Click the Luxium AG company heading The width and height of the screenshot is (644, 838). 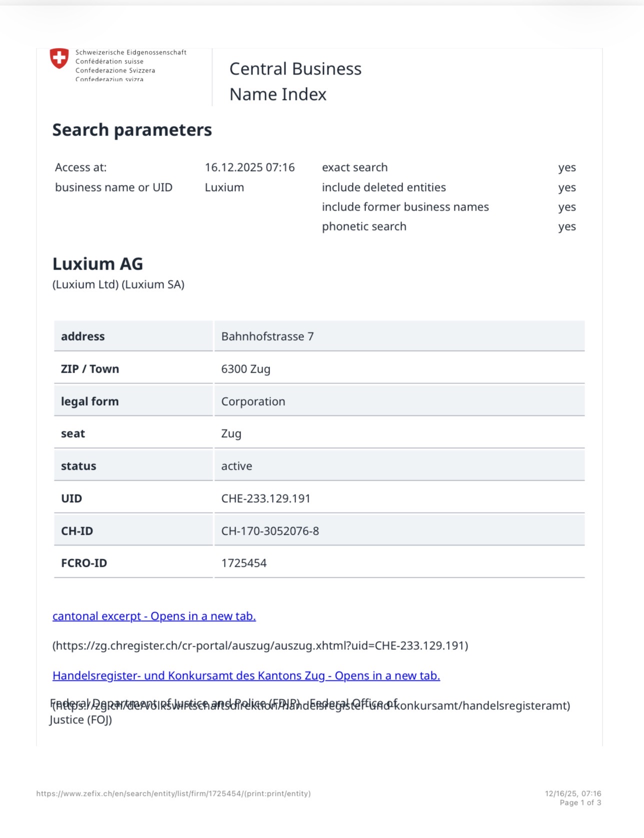tap(97, 264)
